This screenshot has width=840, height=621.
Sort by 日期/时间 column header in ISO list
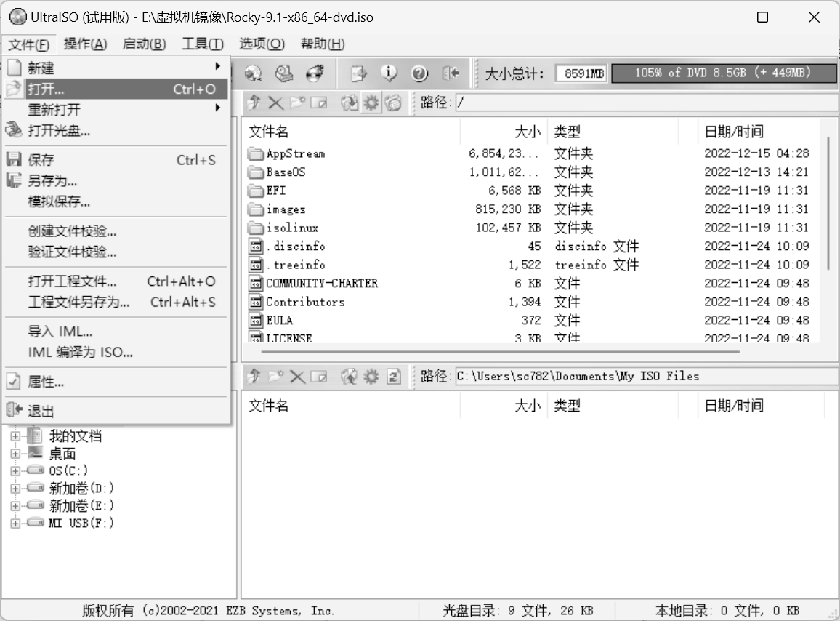(734, 132)
